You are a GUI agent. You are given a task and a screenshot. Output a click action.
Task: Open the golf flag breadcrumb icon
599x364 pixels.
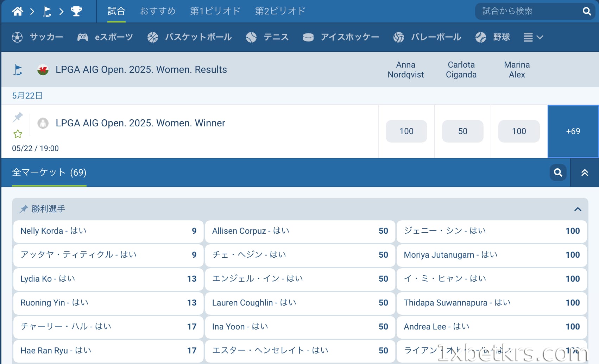click(x=47, y=11)
